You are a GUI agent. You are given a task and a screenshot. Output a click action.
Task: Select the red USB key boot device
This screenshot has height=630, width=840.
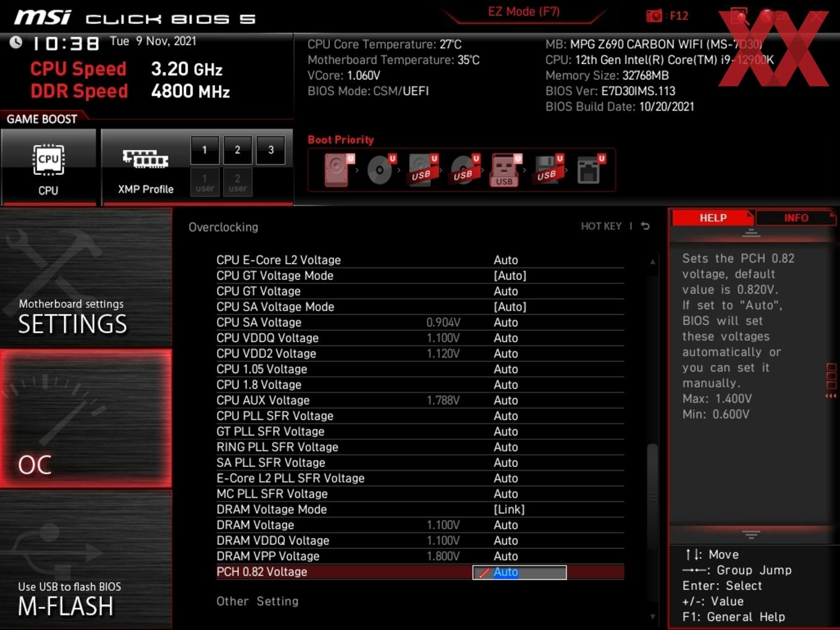tap(505, 170)
